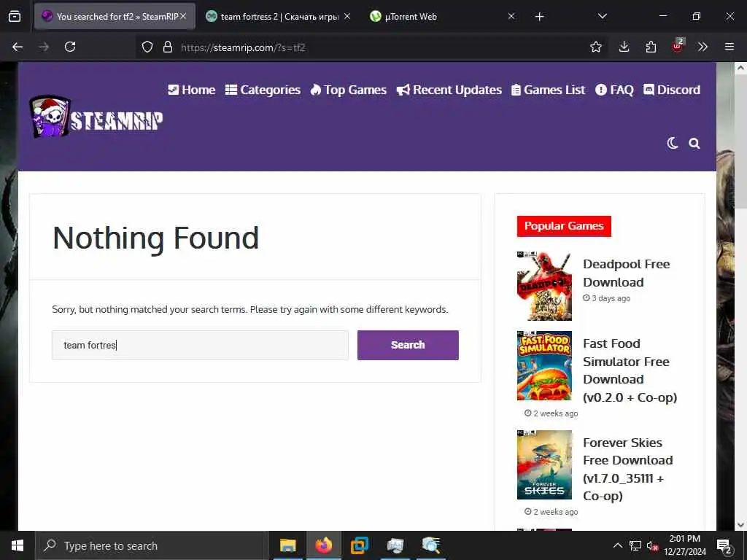This screenshot has width=747, height=560.
Task: Open the VirtualBox-style taskbar icon
Action: coord(359,545)
